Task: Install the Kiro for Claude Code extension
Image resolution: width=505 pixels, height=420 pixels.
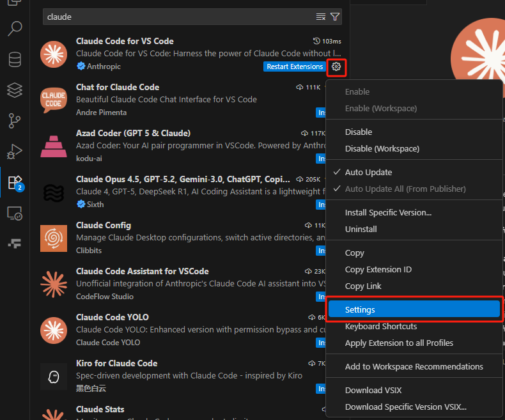Action: 321,389
